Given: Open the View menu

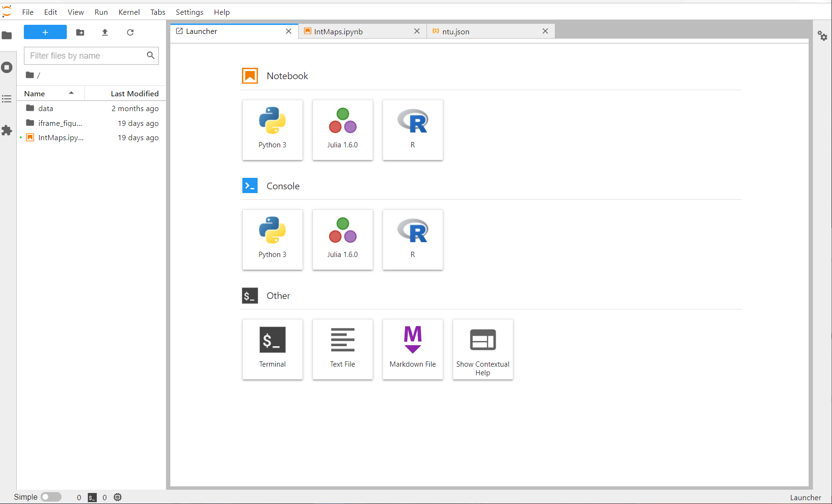Looking at the screenshot, I should pyautogui.click(x=75, y=12).
